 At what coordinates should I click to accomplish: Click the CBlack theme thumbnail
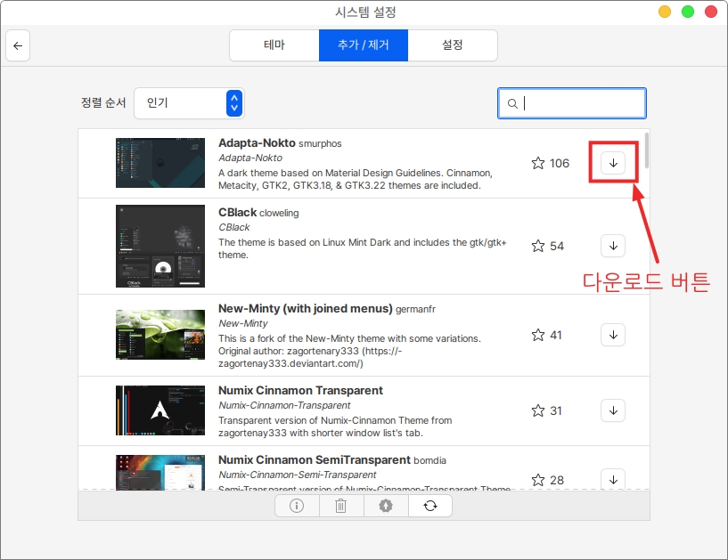160,246
